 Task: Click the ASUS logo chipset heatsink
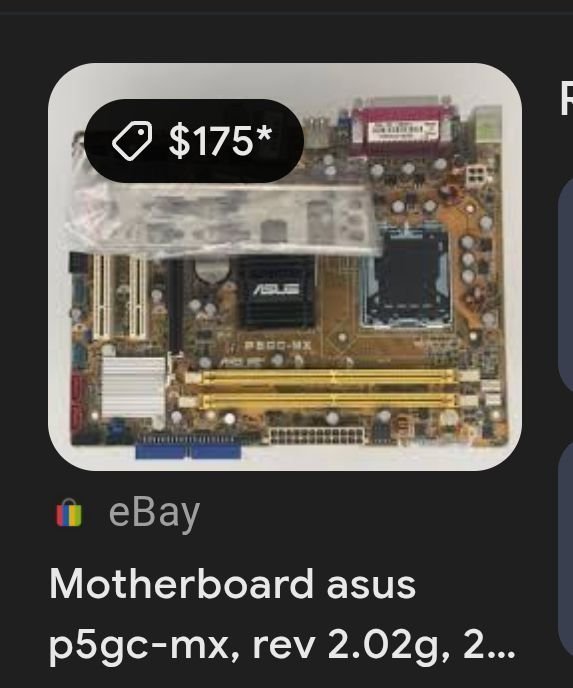coord(276,291)
